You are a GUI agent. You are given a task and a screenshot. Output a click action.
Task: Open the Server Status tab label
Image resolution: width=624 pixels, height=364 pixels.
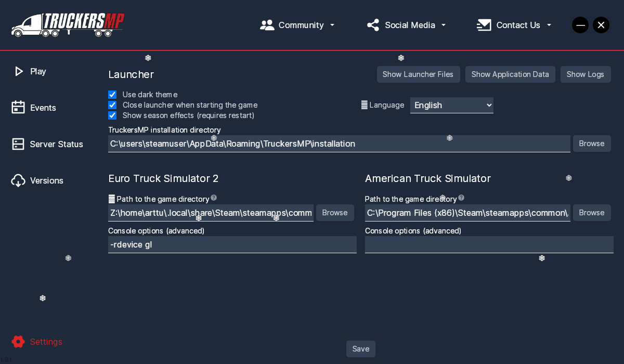click(x=57, y=144)
